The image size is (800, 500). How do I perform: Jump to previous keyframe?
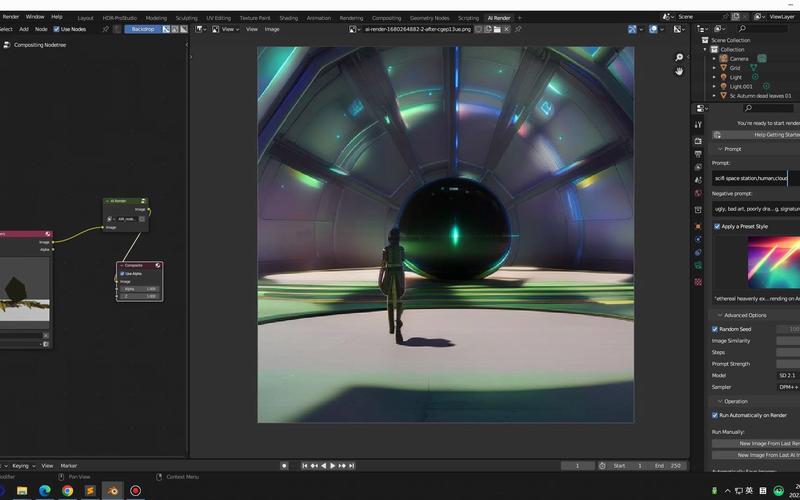coord(314,466)
